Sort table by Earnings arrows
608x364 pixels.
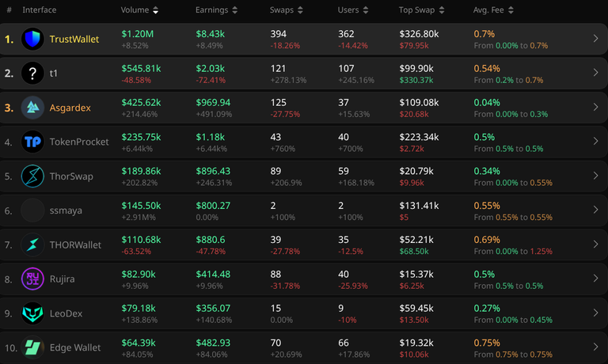pyautogui.click(x=234, y=10)
